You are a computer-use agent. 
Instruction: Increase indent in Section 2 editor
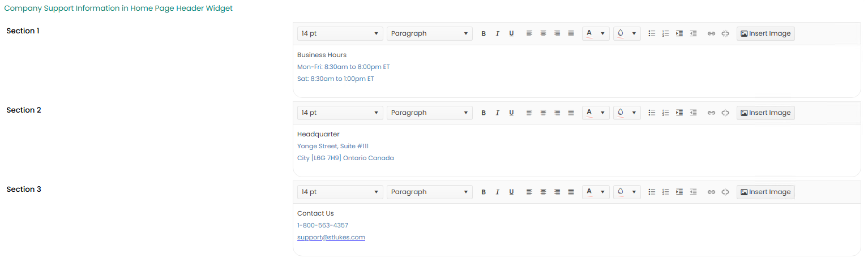679,113
